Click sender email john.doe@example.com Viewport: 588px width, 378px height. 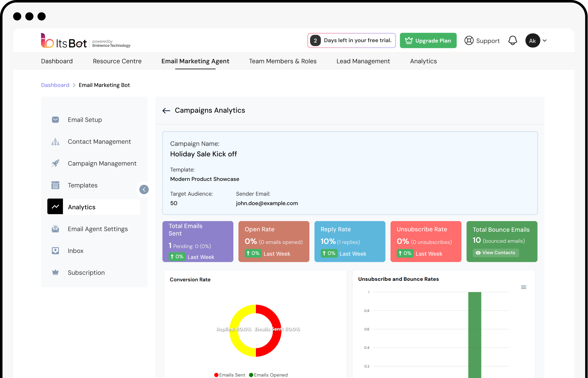pos(267,203)
